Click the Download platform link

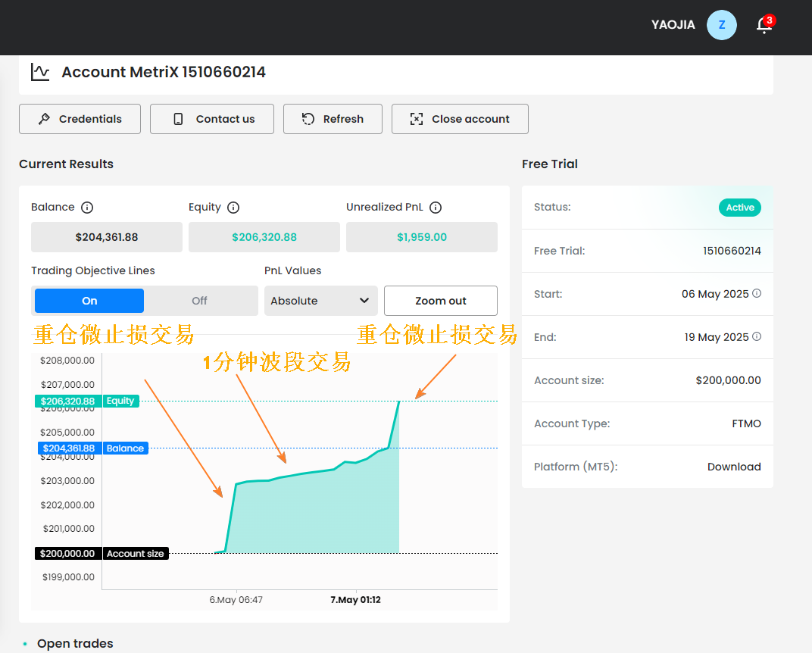tap(734, 467)
